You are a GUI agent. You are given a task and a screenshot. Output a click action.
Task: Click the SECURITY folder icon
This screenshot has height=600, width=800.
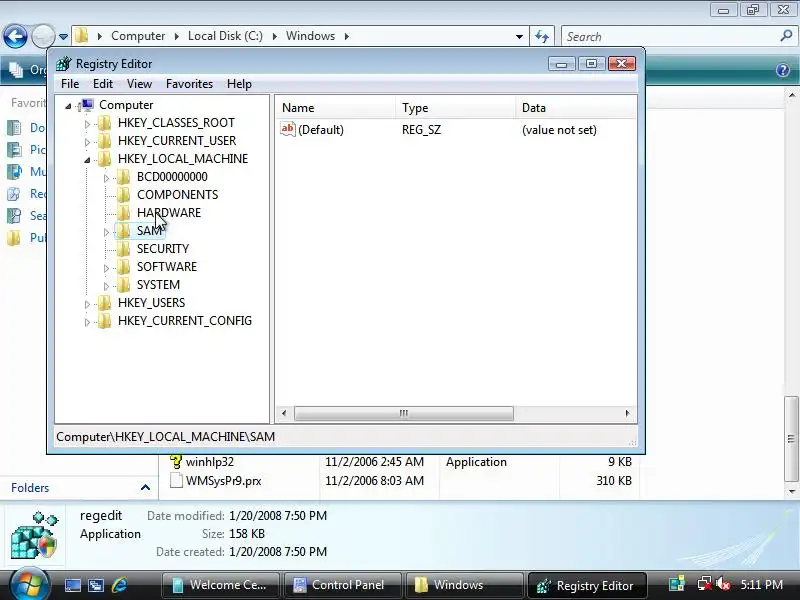tap(123, 249)
